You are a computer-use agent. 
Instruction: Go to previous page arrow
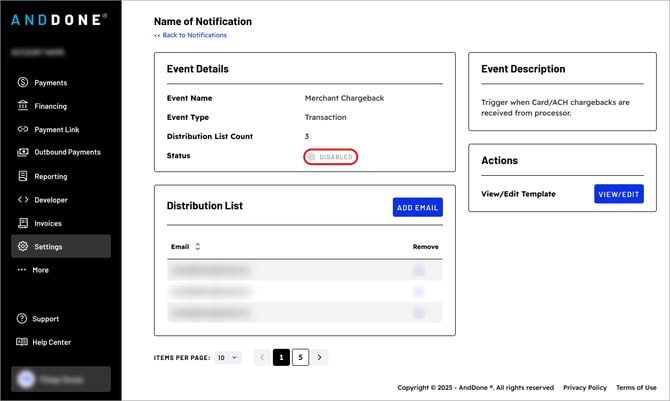pyautogui.click(x=262, y=357)
